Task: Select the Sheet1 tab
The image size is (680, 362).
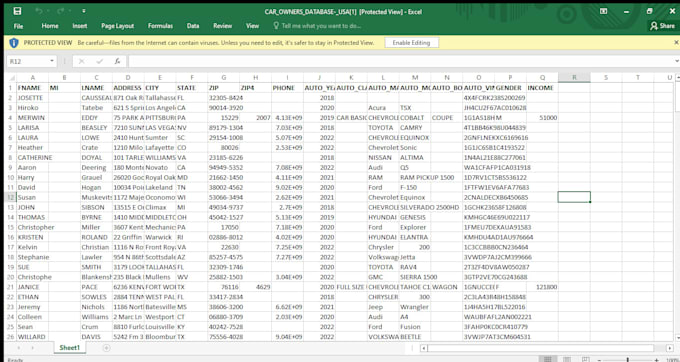Action: pos(69,348)
